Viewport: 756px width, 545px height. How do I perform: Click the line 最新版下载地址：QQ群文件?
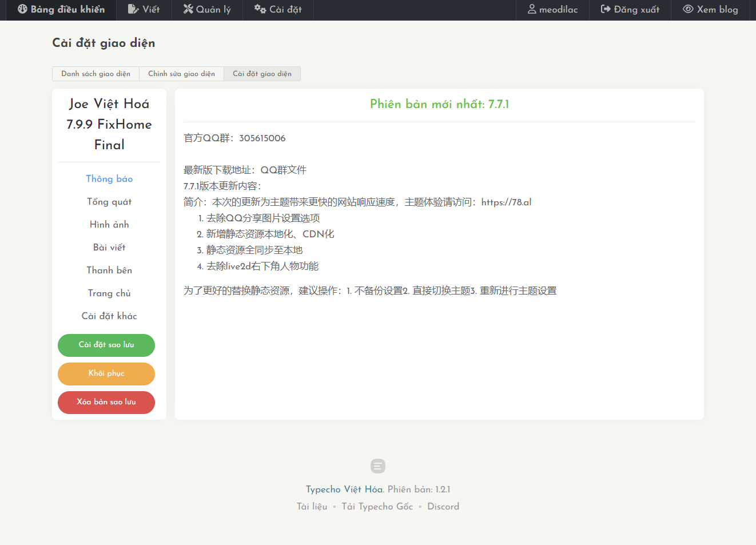245,170
